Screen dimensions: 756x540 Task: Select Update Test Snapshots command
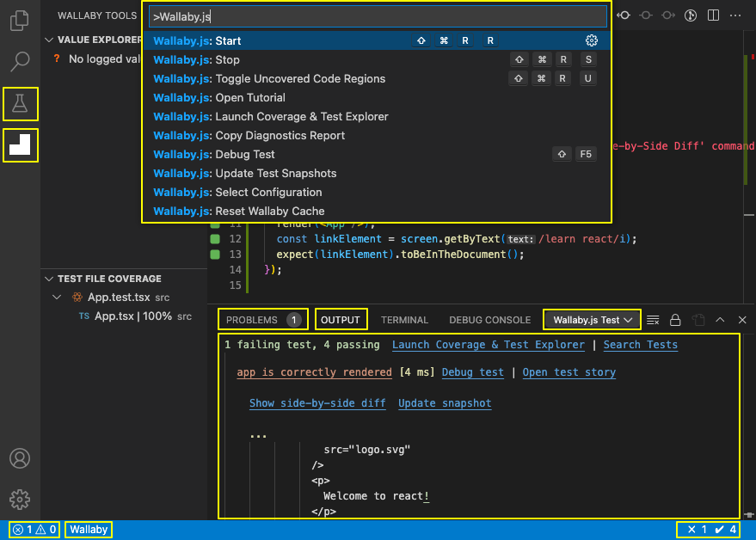[377, 173]
